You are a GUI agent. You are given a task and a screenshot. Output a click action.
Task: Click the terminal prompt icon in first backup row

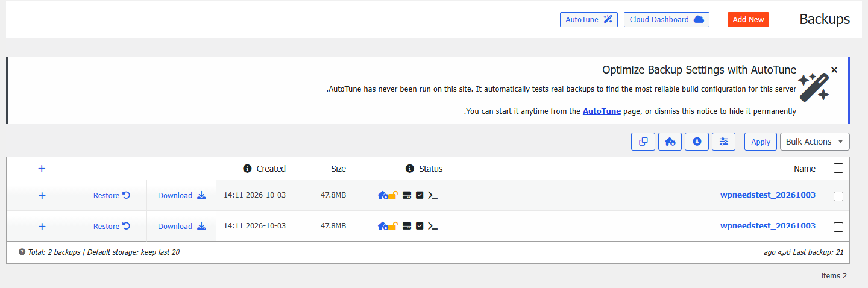[x=433, y=195]
